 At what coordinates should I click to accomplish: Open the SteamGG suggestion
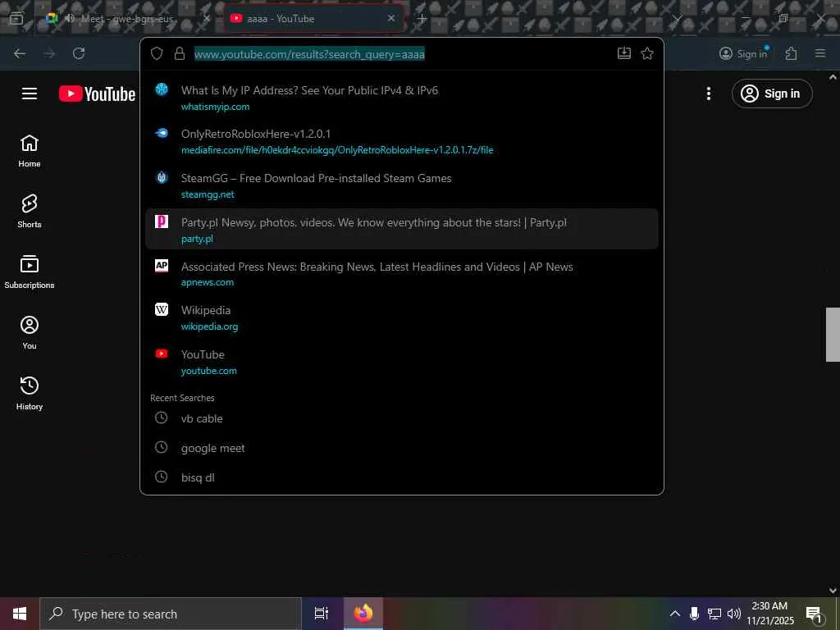pos(402,185)
